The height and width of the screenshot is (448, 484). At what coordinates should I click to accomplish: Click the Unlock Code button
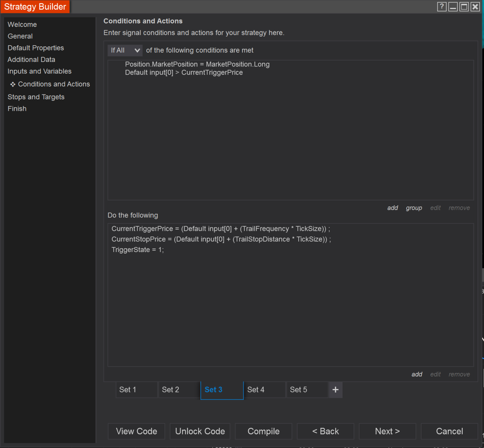tap(200, 432)
